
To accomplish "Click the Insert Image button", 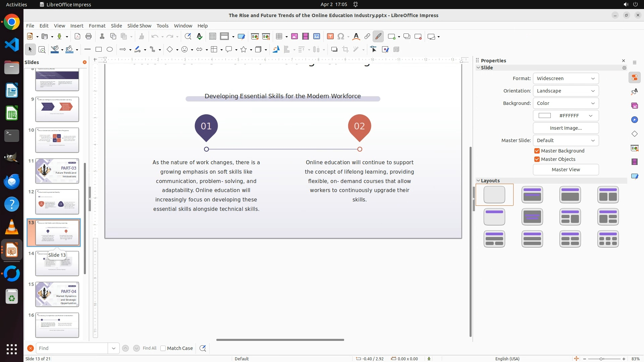I will coord(566,128).
